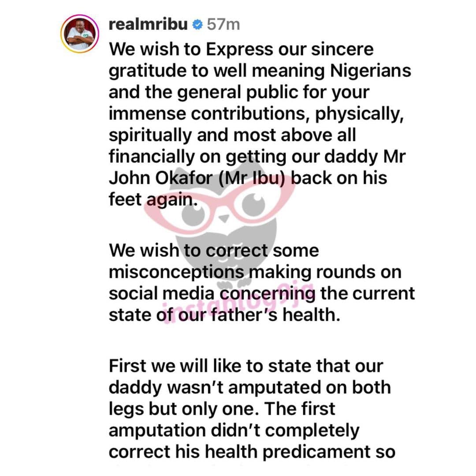Click the blue verified badge
This screenshot has width=476, height=476.
click(197, 25)
